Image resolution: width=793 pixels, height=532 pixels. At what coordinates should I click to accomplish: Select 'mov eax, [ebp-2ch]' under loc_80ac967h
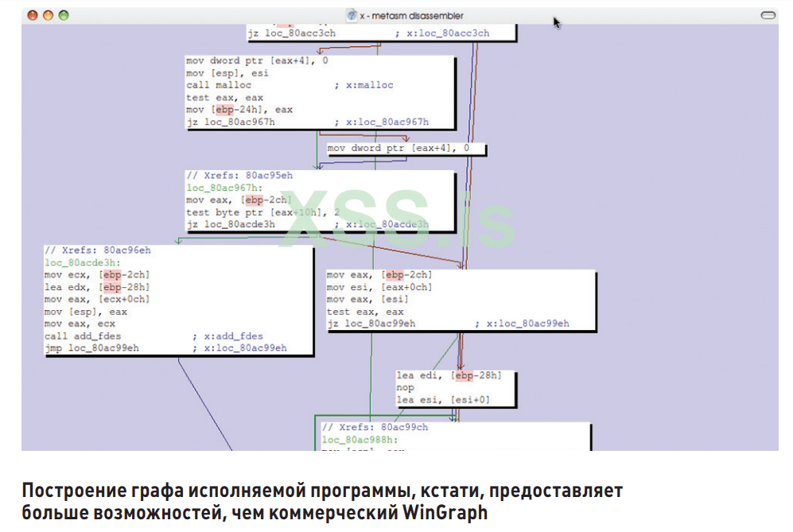click(239, 200)
